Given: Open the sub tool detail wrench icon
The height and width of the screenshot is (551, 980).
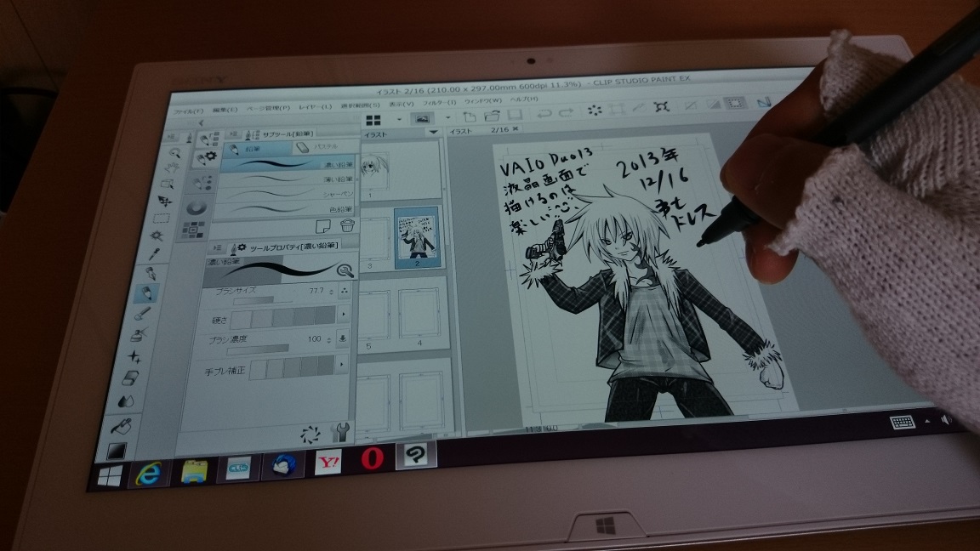Looking at the screenshot, I should click(341, 431).
